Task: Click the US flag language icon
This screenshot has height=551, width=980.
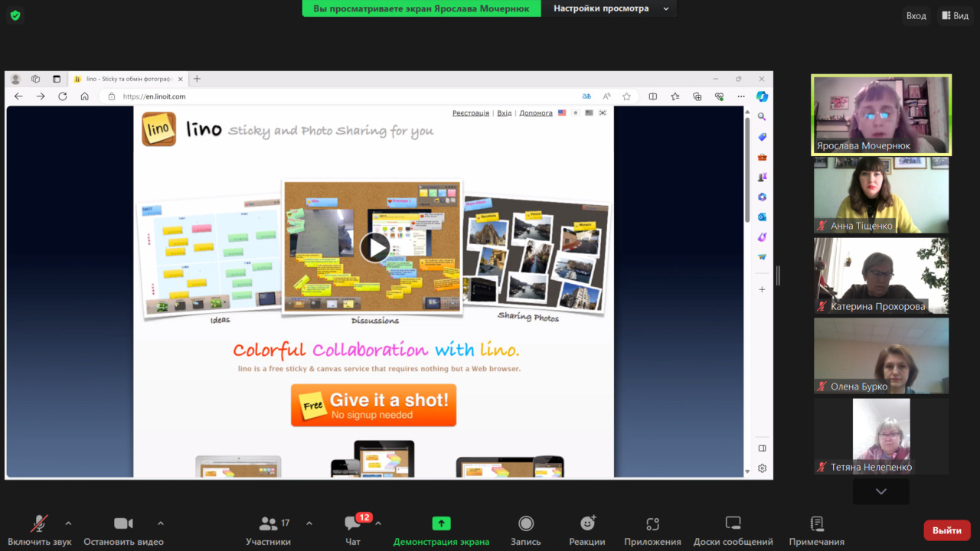Action: pyautogui.click(x=562, y=113)
